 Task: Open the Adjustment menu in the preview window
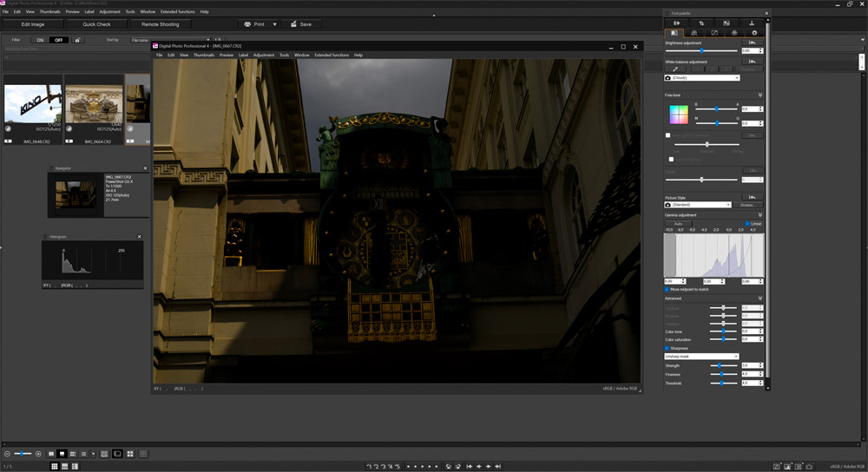264,56
